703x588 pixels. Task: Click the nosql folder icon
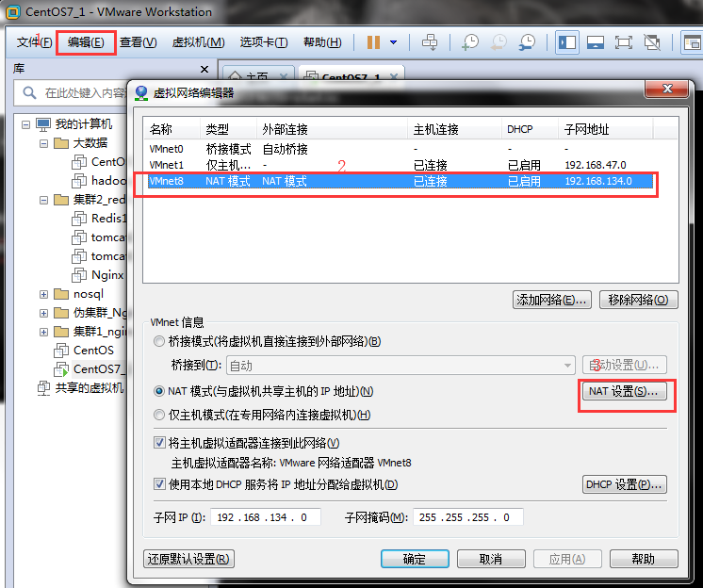pos(61,294)
